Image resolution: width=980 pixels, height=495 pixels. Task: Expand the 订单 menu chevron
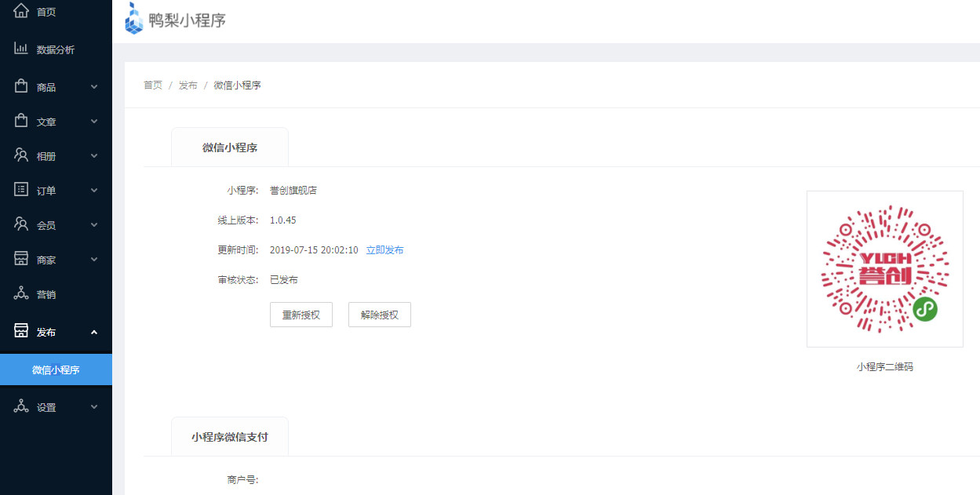tap(94, 191)
